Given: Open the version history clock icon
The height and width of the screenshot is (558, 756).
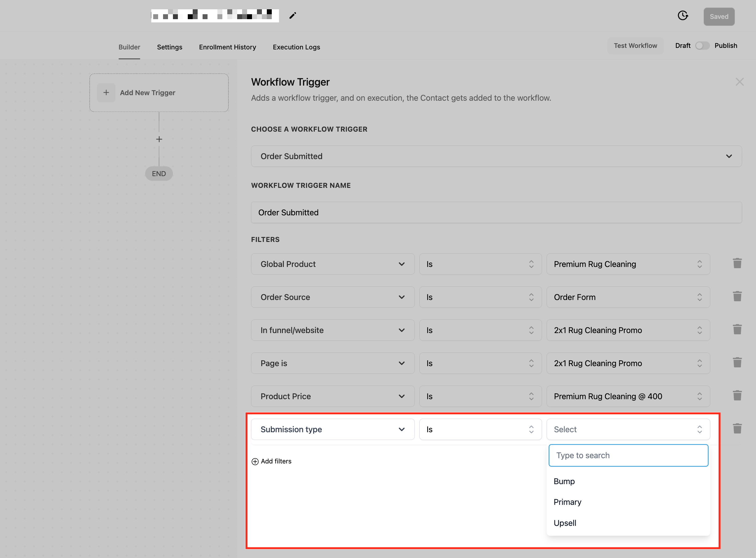Looking at the screenshot, I should pos(683,15).
